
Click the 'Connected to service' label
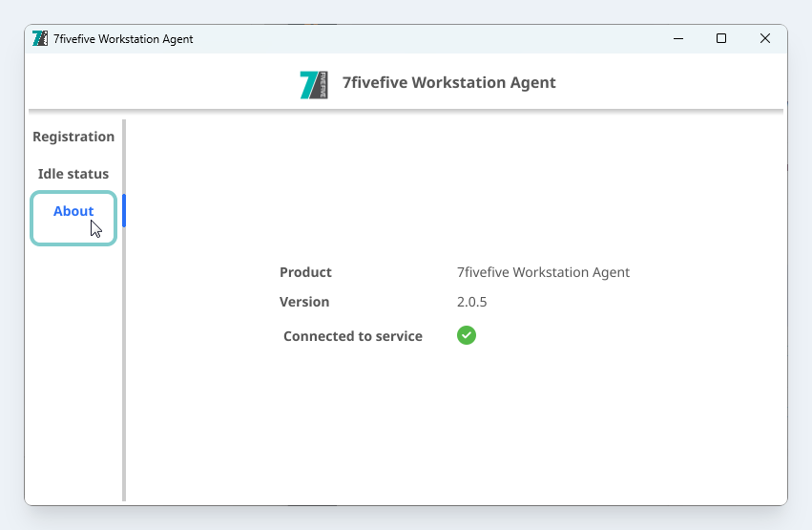pos(352,336)
